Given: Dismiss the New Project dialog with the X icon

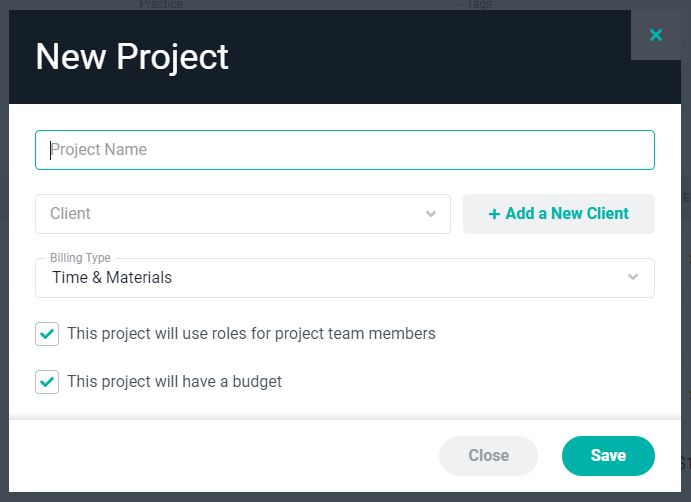Looking at the screenshot, I should point(656,35).
